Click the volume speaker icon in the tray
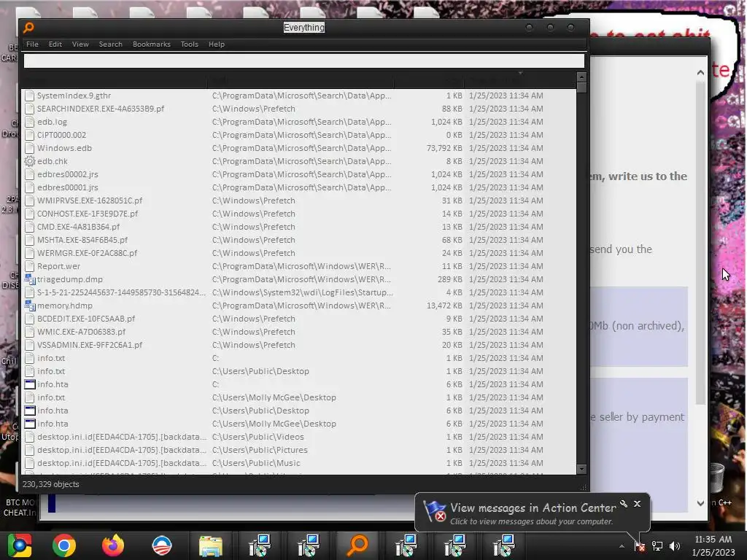This screenshot has height=560, width=747. (675, 546)
